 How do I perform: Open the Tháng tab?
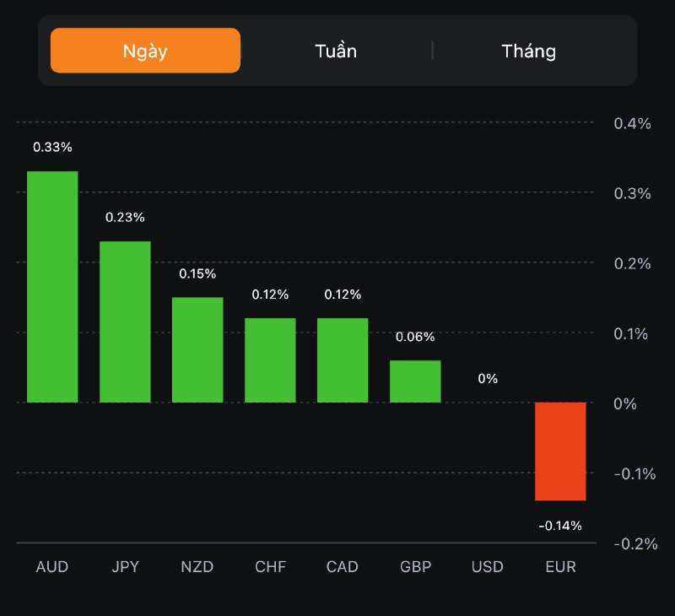[x=529, y=51]
